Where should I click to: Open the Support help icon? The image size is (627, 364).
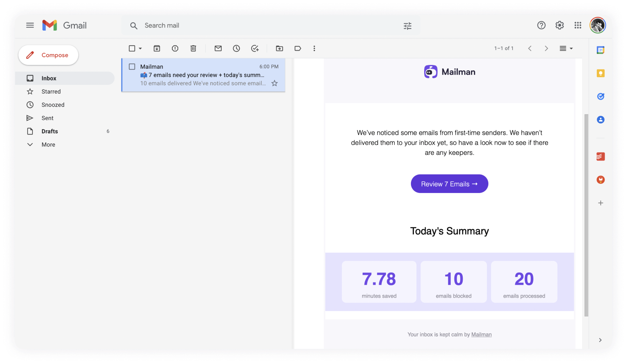coord(541,25)
